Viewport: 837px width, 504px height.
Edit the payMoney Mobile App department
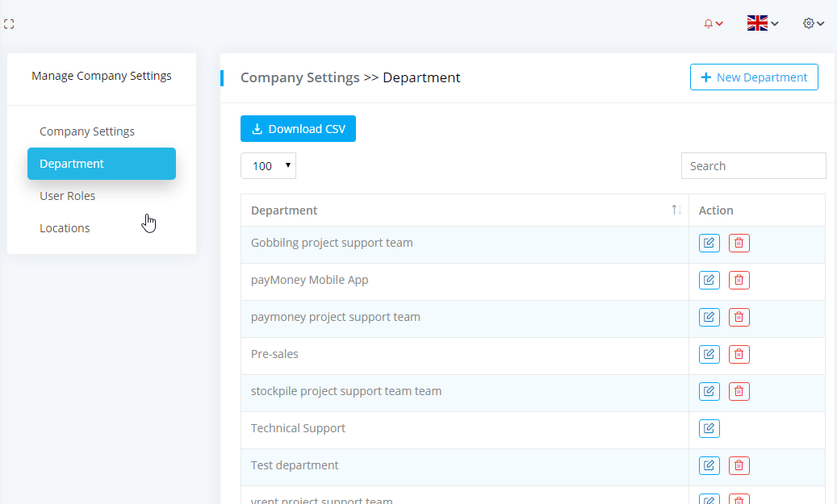pyautogui.click(x=709, y=280)
